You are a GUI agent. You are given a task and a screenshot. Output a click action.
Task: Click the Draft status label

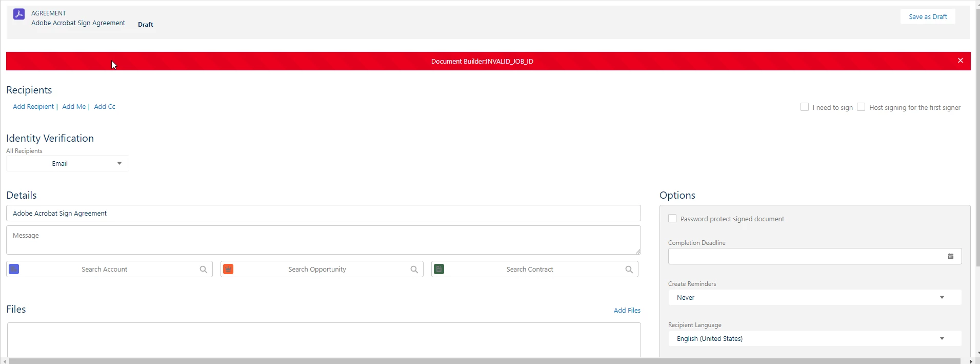pos(146,24)
